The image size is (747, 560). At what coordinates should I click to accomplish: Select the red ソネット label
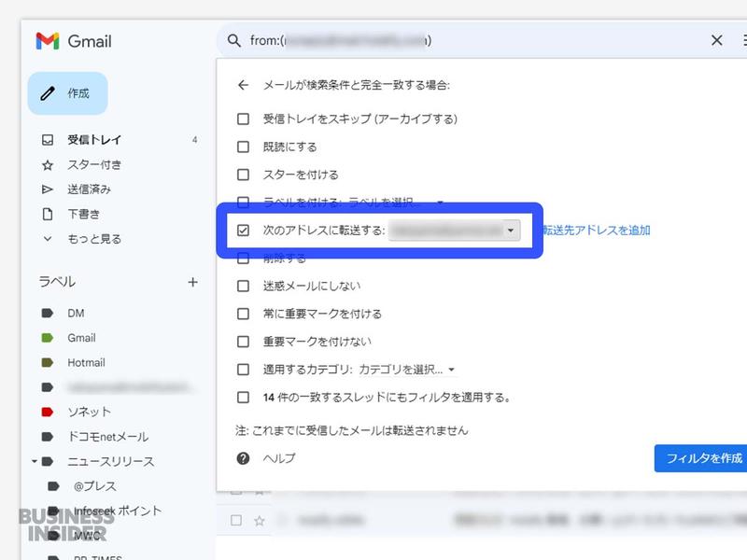(x=89, y=412)
